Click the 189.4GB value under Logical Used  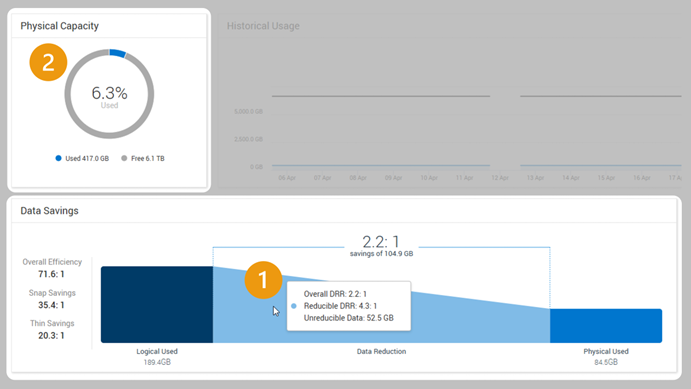(x=157, y=362)
